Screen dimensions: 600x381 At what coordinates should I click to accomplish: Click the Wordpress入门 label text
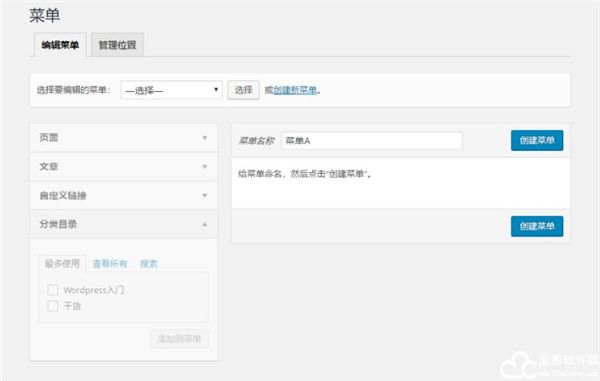(x=94, y=290)
